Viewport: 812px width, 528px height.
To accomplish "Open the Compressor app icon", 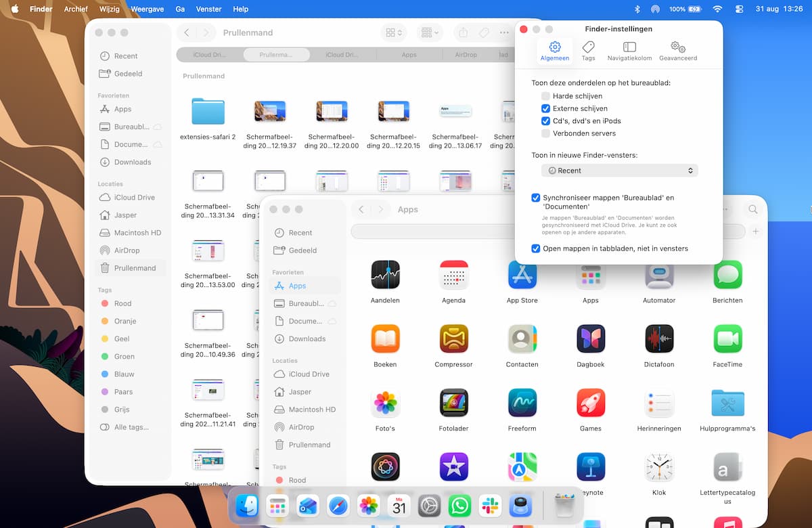I will pyautogui.click(x=453, y=338).
